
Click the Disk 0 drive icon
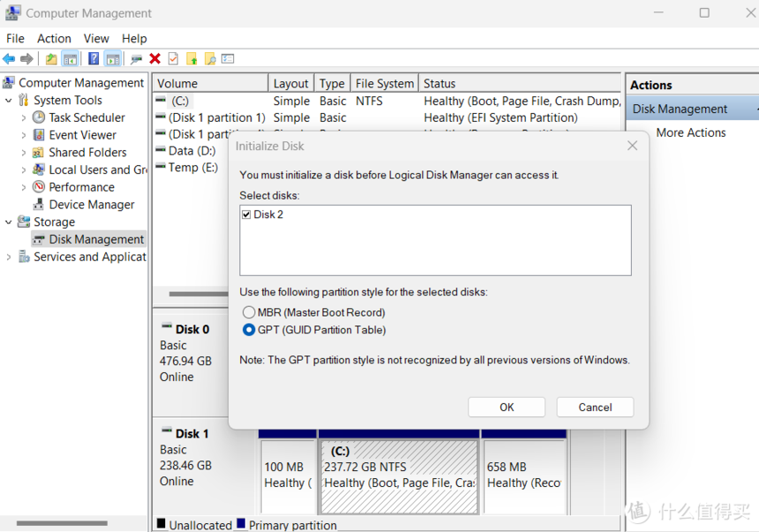pos(167,326)
